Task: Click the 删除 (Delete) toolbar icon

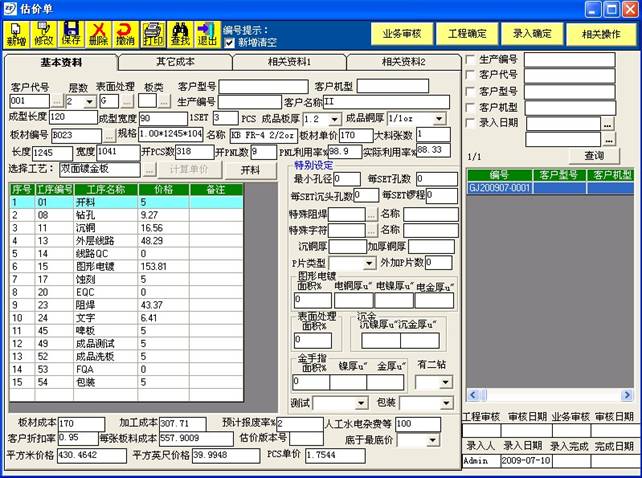Action: coord(98,35)
